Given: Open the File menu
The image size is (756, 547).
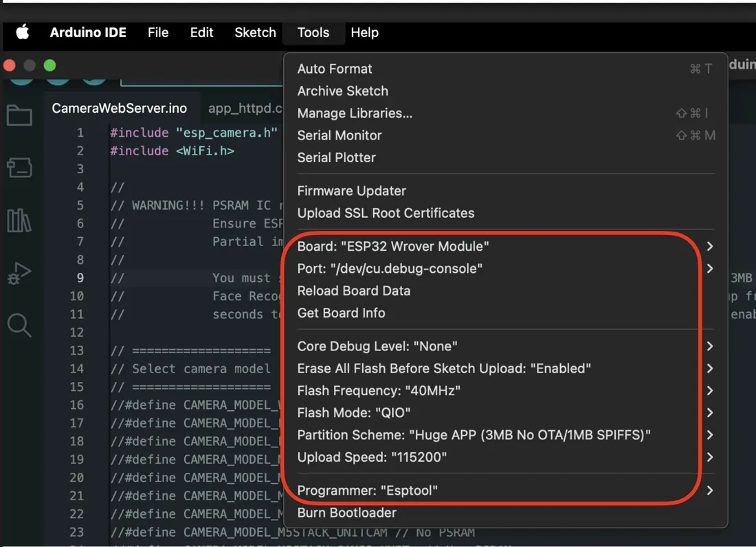Looking at the screenshot, I should [158, 32].
